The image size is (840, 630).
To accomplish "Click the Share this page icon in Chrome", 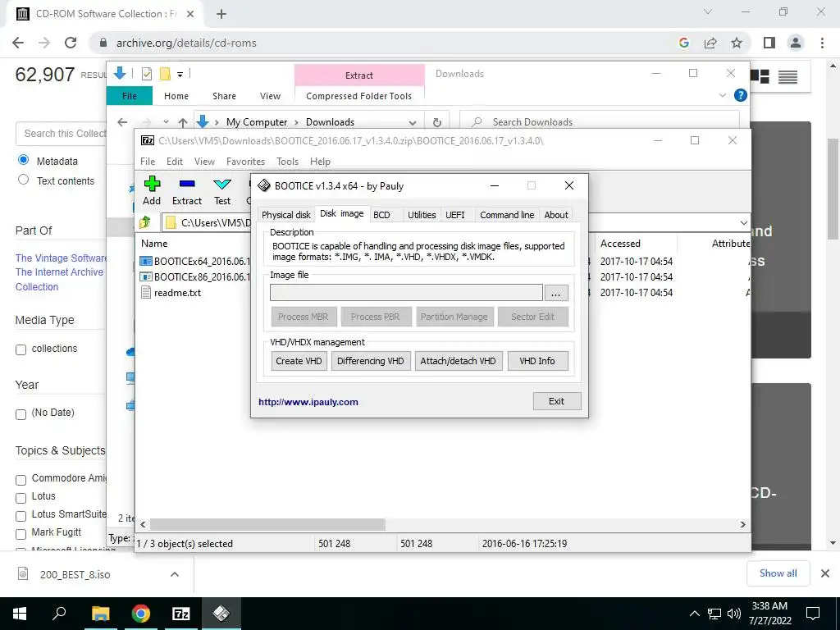I will 710,43.
